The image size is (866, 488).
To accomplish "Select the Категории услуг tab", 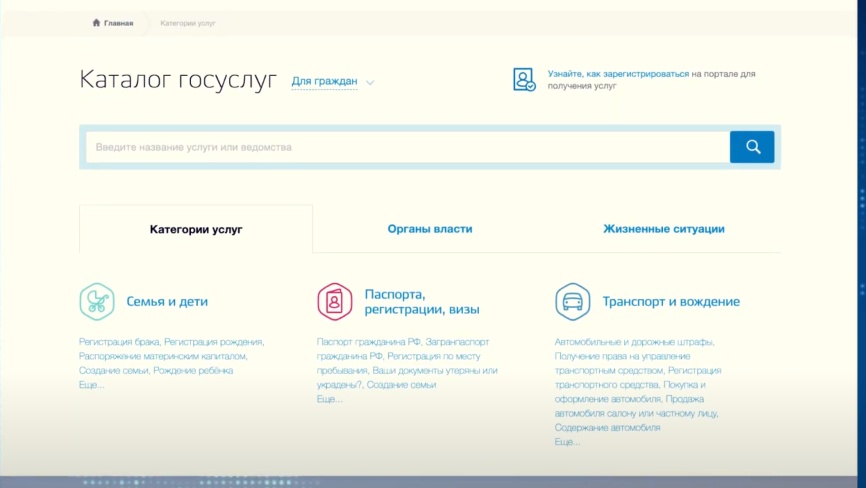I will point(196,229).
